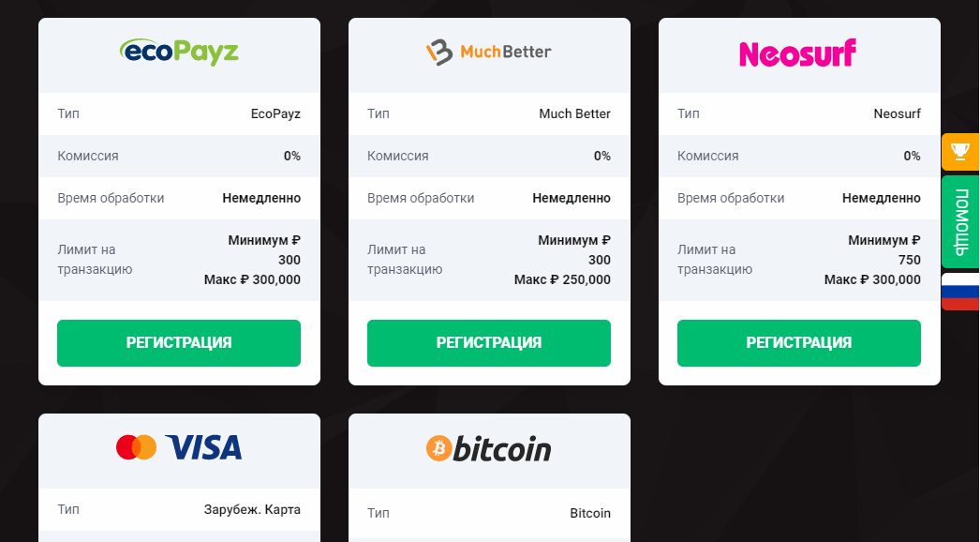Open the ПОМОЩЬ help side tab
The height and width of the screenshot is (542, 980).
pyautogui.click(x=960, y=221)
